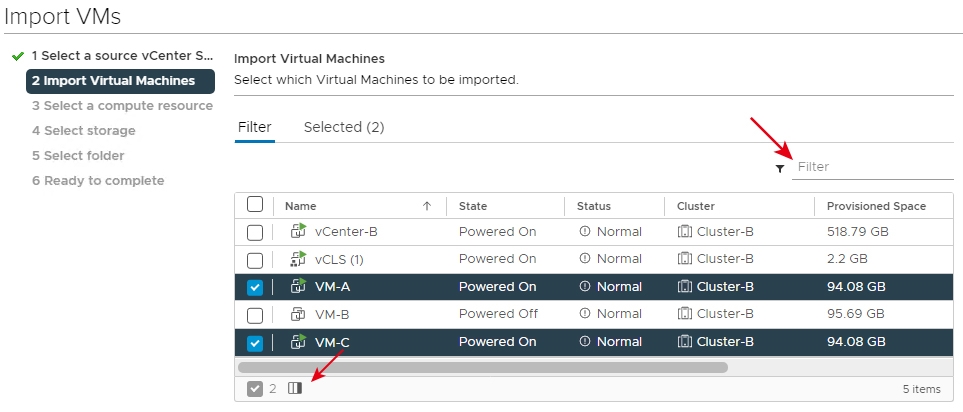The image size is (963, 412).
Task: Uncheck the VM-C row checkbox
Action: click(255, 343)
